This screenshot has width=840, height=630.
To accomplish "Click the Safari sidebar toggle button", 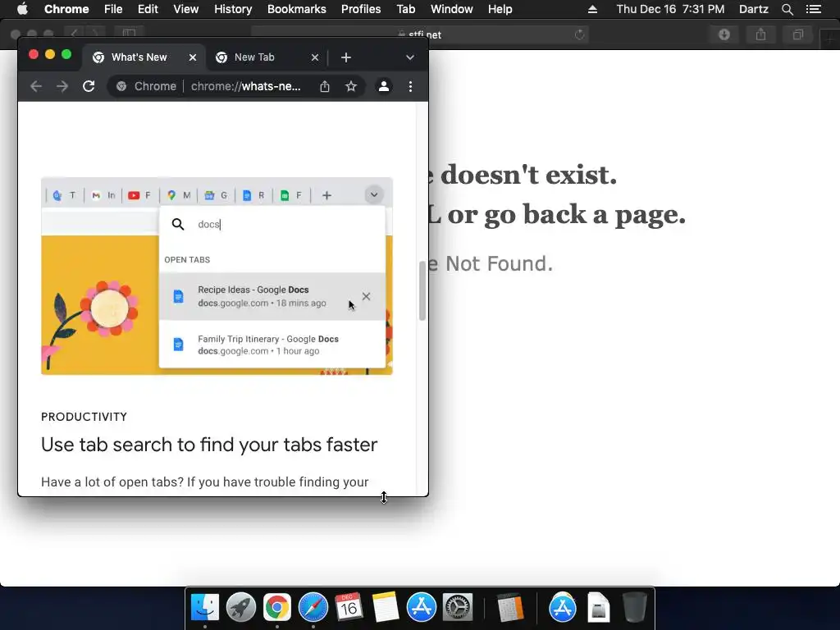I will click(129, 33).
